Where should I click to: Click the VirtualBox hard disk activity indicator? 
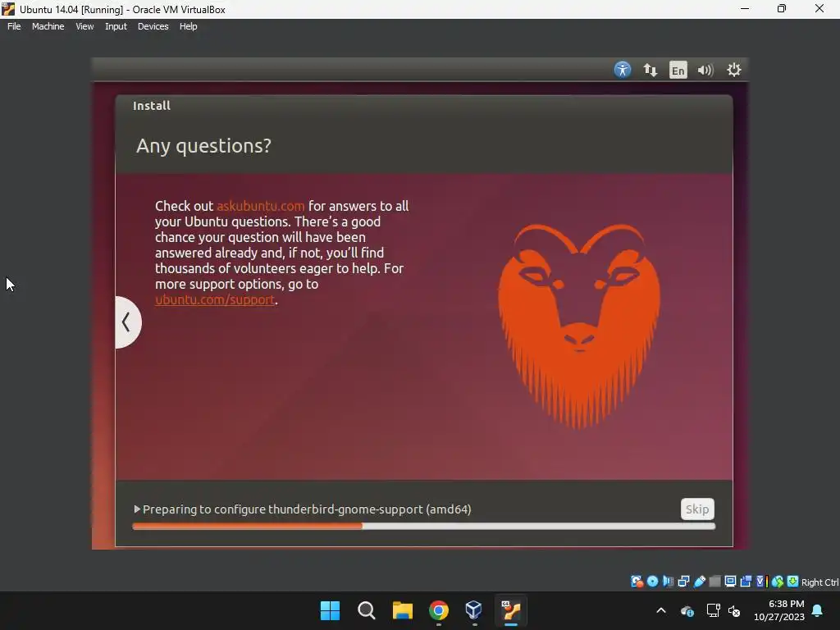coord(637,582)
